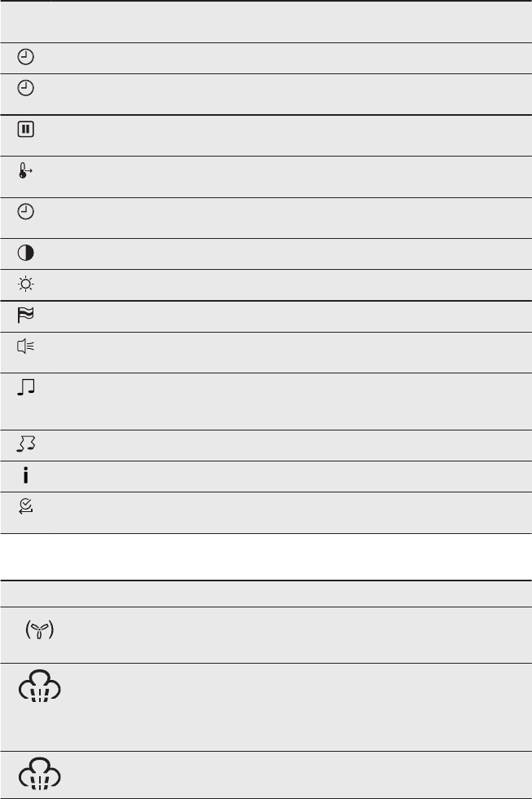The image size is (532, 799).
Task: Select the checkmark with return arrow icon
Action: point(24,507)
